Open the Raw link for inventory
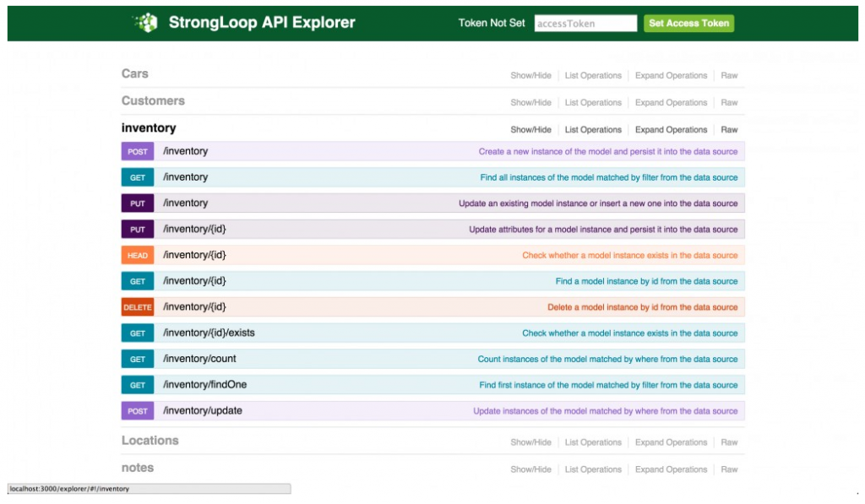865x504 pixels. pos(729,129)
